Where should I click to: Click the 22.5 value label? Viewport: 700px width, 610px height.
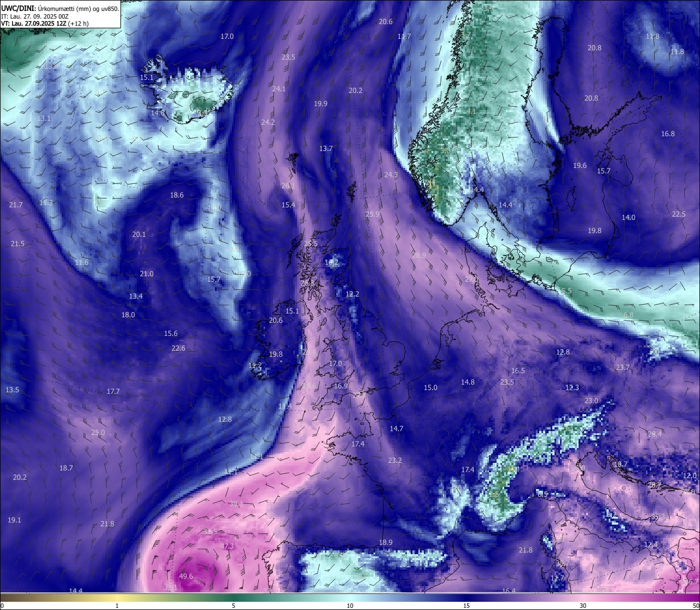(x=679, y=214)
